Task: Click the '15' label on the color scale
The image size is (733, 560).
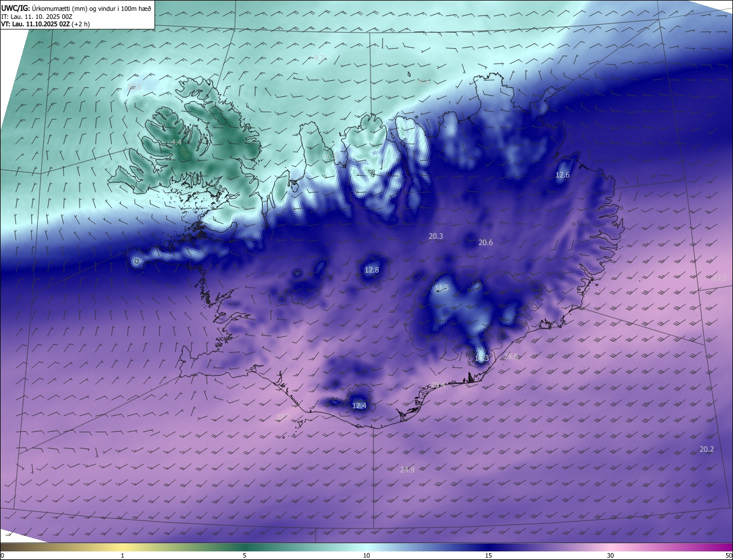Action: tap(488, 555)
